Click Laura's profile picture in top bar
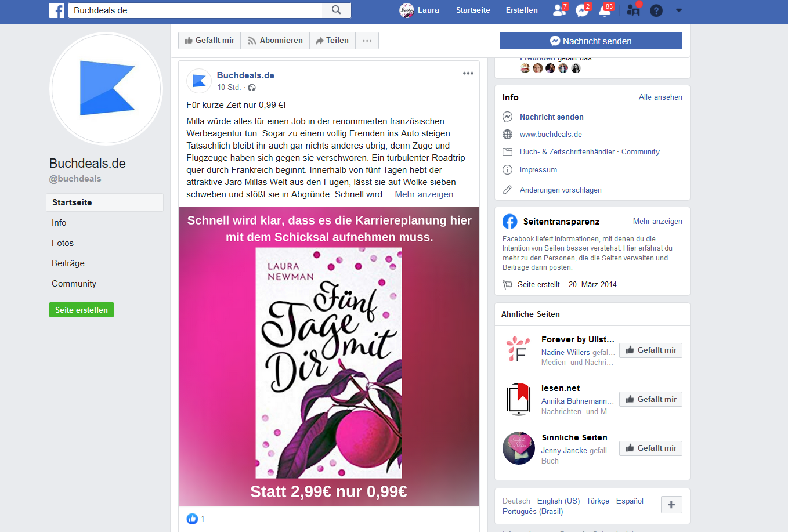788x532 pixels. click(407, 10)
